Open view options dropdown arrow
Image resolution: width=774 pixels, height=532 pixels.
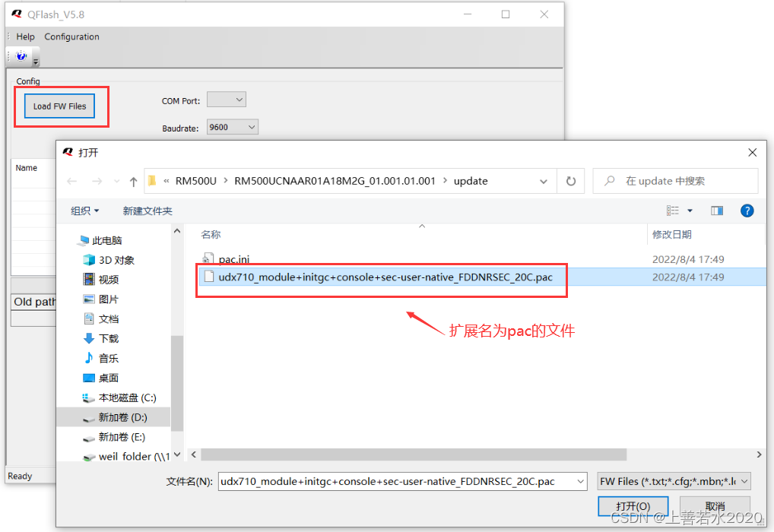[690, 211]
